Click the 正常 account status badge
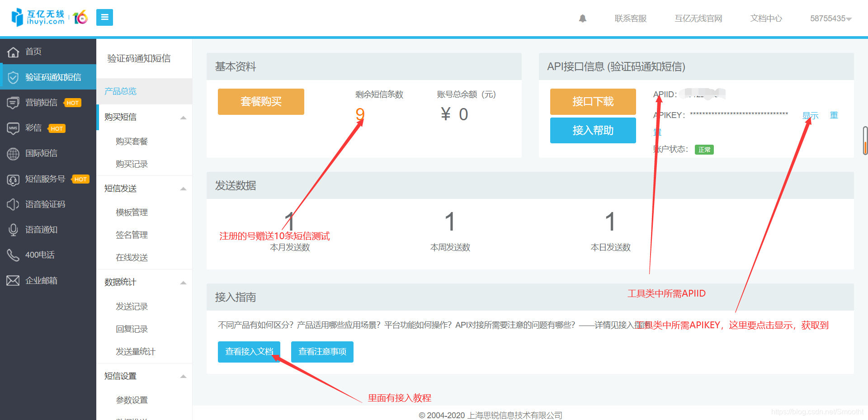This screenshot has width=868, height=420. 704,150
